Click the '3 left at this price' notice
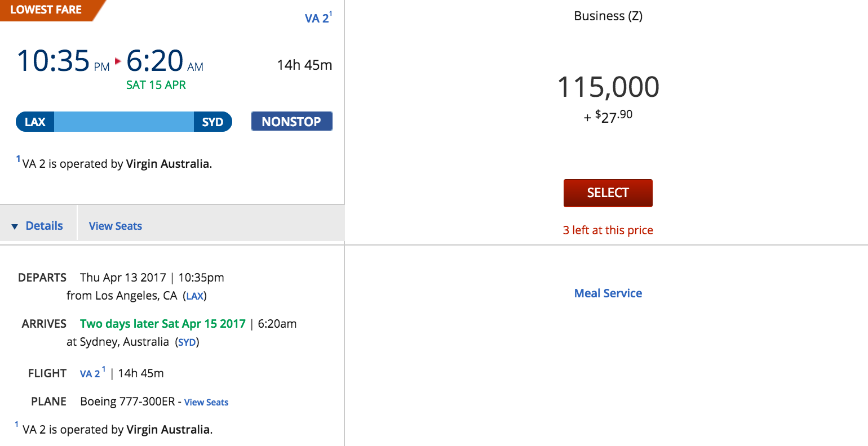The image size is (868, 446). tap(608, 230)
